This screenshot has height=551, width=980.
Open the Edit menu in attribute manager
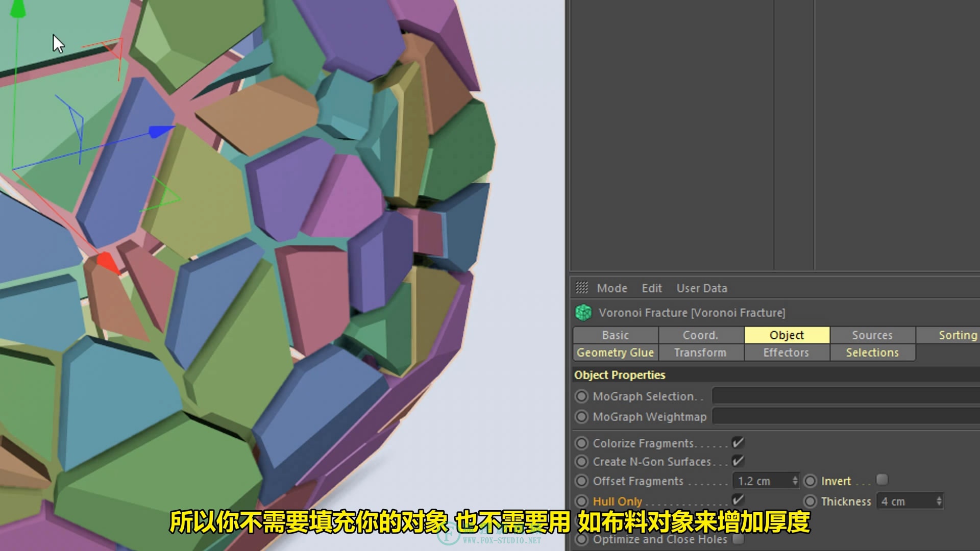652,288
